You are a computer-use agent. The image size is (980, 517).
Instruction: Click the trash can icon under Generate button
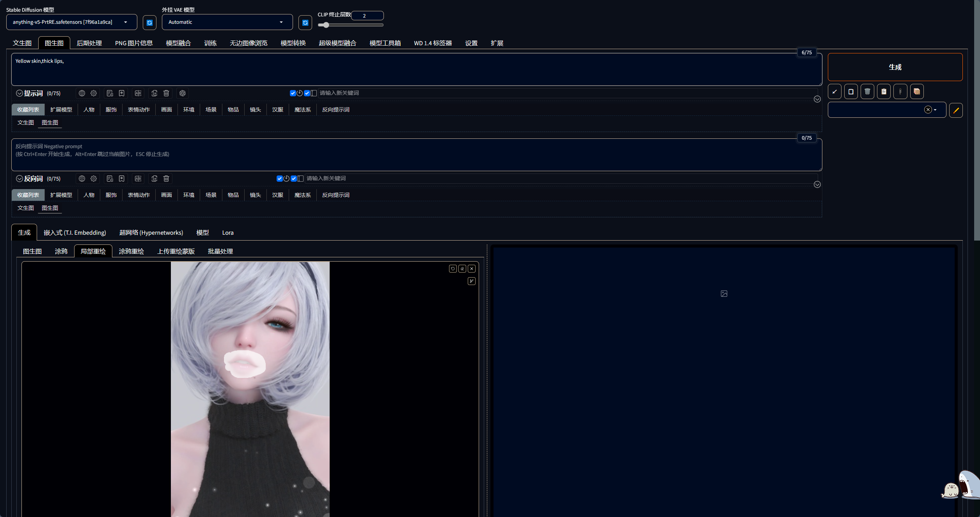point(867,92)
